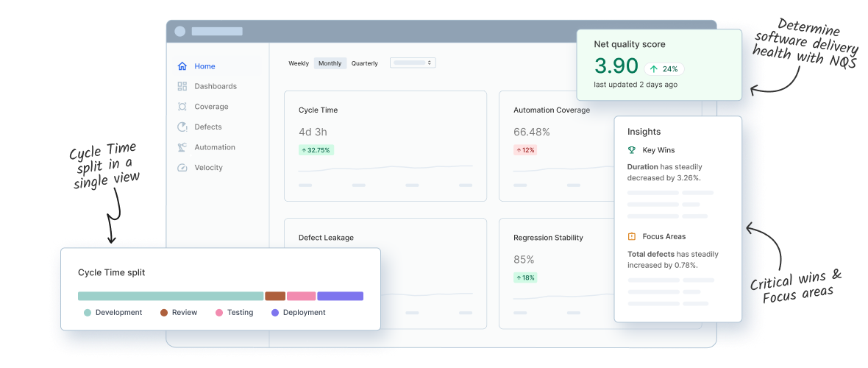The height and width of the screenshot is (368, 868).
Task: Click the Dashboards grid icon
Action: pos(182,86)
